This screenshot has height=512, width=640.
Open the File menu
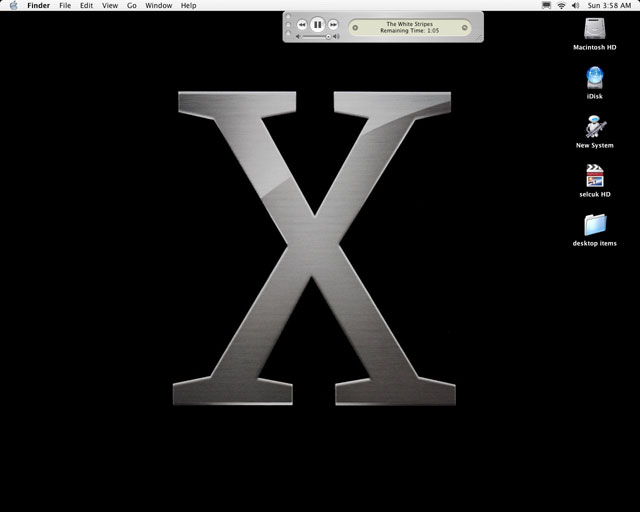[65, 5]
